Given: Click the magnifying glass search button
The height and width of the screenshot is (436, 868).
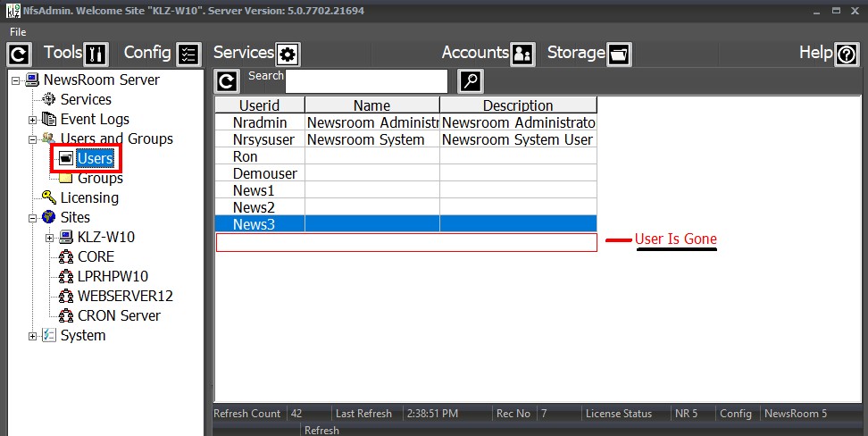Looking at the screenshot, I should [x=471, y=81].
